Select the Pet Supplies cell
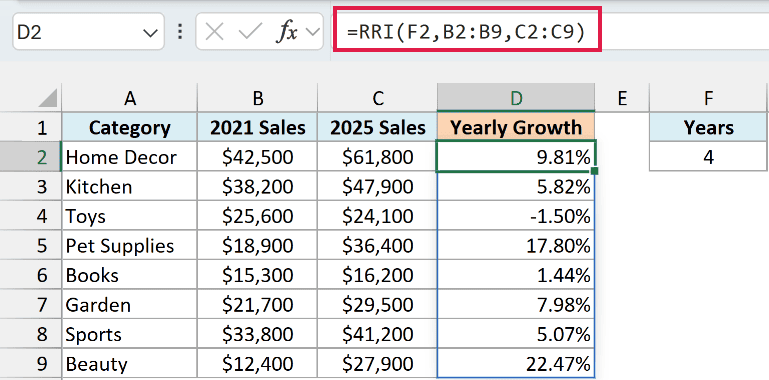 pyautogui.click(x=129, y=245)
